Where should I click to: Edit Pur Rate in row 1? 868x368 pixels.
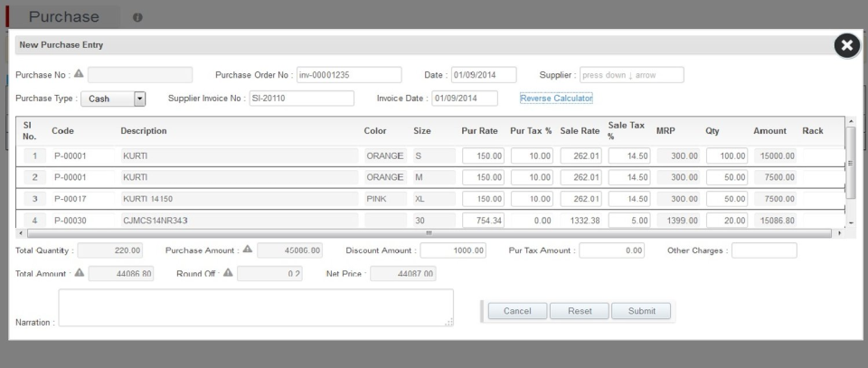coord(483,156)
